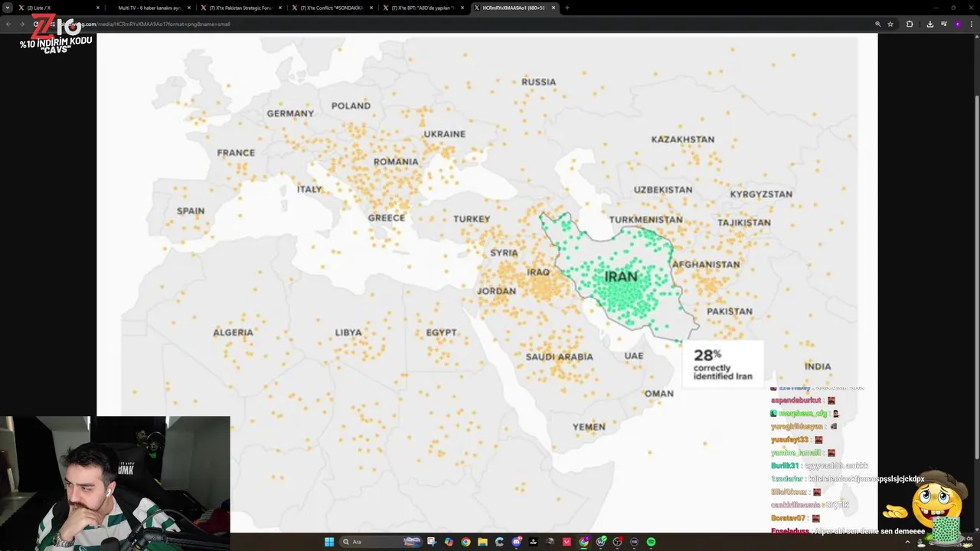
Task: Open File Explorer from the taskbar
Action: click(482, 542)
